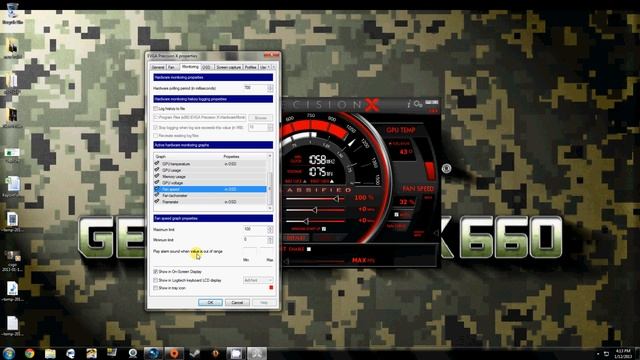Open the Logitech LCD font dropdown
The image size is (640, 360).
[258, 280]
